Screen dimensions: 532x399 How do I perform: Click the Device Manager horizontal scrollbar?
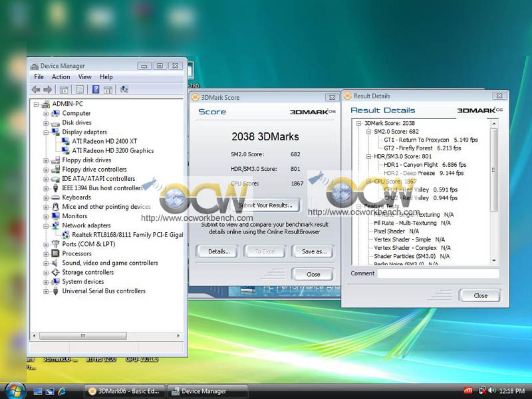tap(106, 336)
